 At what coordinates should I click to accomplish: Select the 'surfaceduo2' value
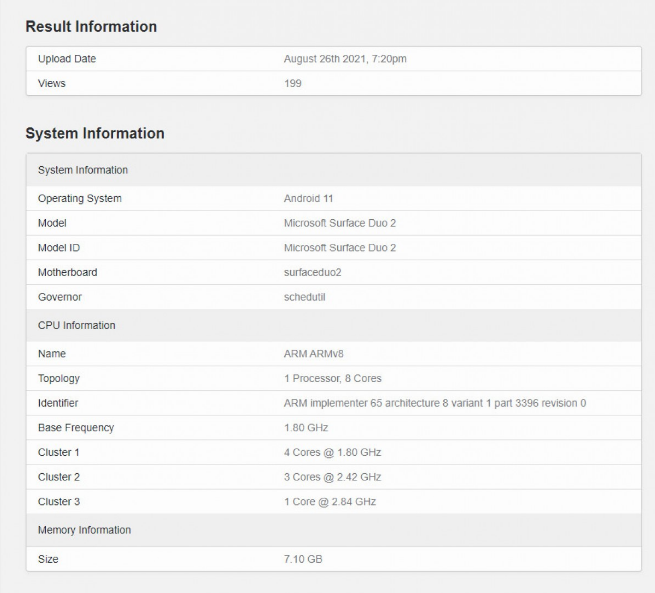coord(312,272)
